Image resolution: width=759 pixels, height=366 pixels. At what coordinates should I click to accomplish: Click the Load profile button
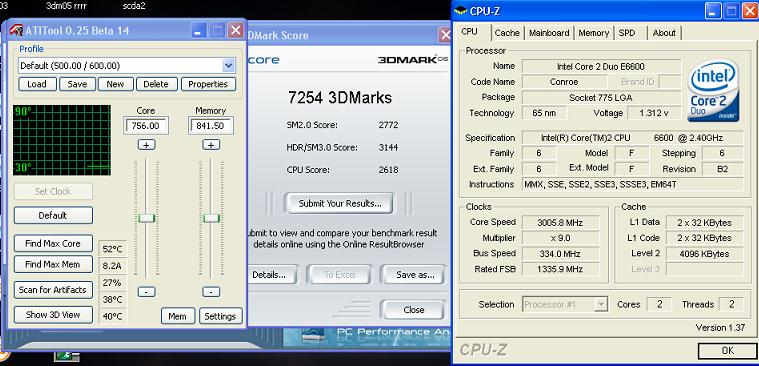point(37,84)
